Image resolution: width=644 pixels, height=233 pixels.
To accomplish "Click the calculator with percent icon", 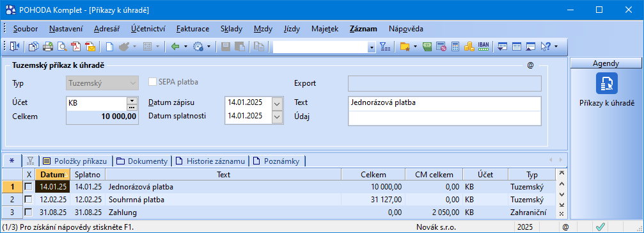I will coord(441,47).
